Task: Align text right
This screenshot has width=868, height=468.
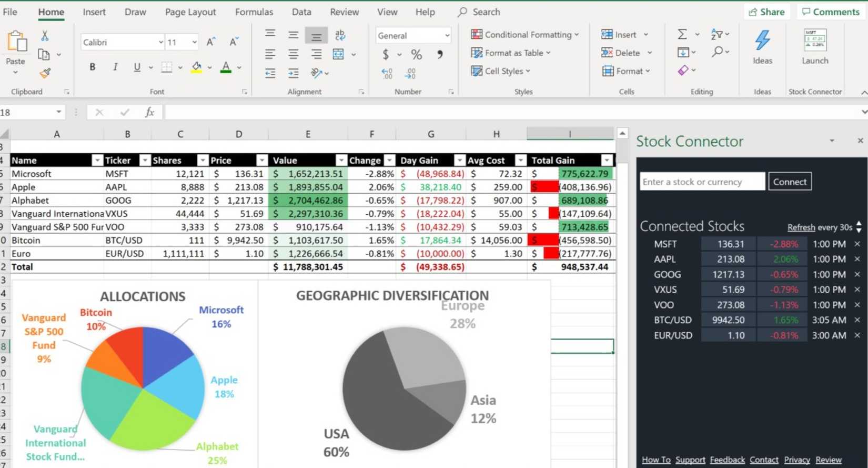Action: (316, 54)
